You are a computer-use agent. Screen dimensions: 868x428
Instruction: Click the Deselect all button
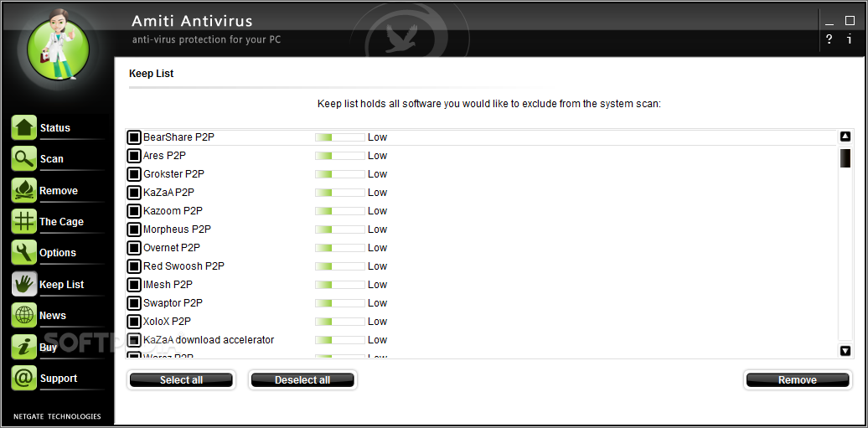click(x=302, y=379)
